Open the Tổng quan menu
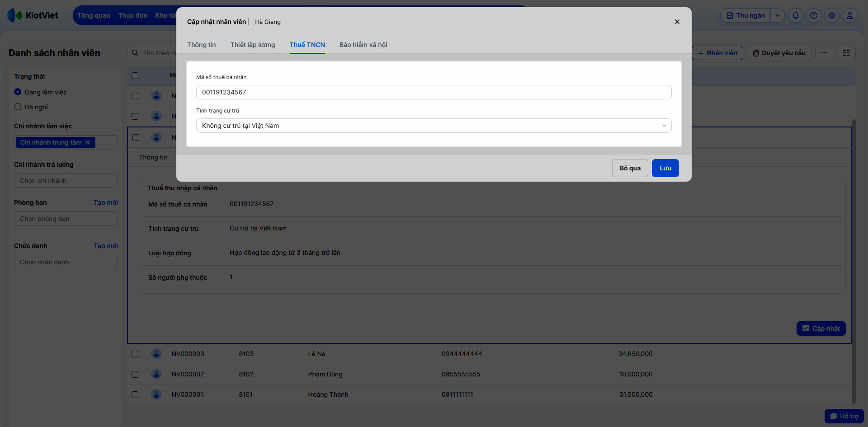868x427 pixels. 94,15
